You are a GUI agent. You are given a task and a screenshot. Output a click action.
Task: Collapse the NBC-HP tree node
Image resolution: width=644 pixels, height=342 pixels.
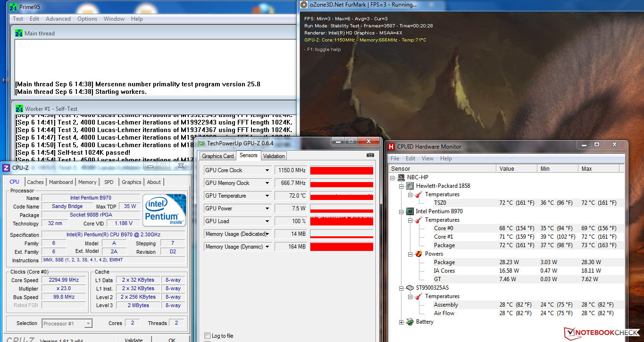tap(393, 178)
